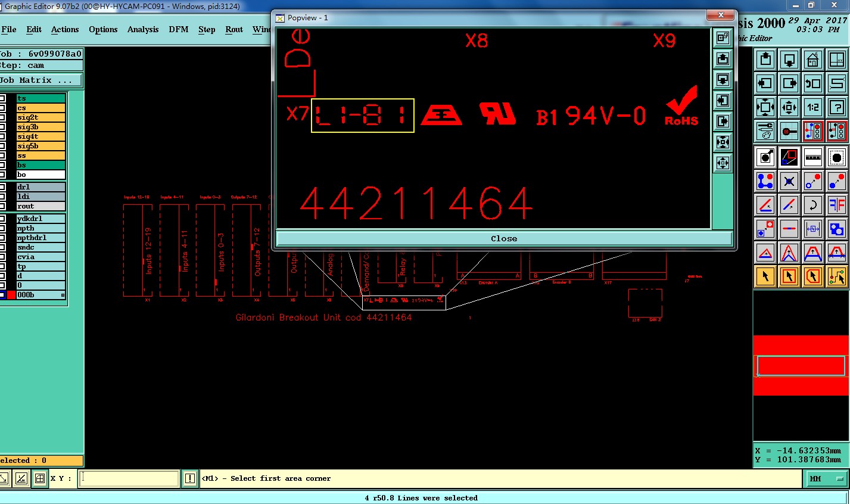
Task: Toggle the checkbox for layer drl
Action: point(2,187)
